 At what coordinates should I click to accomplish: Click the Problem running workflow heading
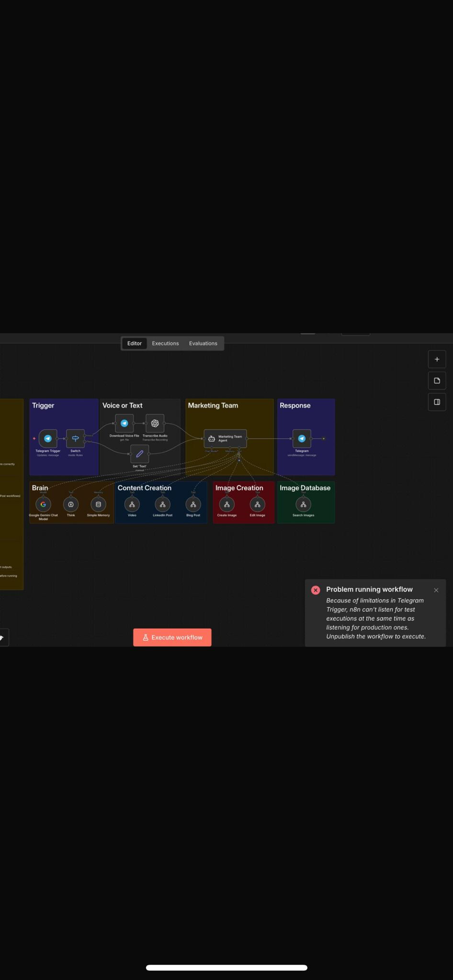(369, 590)
